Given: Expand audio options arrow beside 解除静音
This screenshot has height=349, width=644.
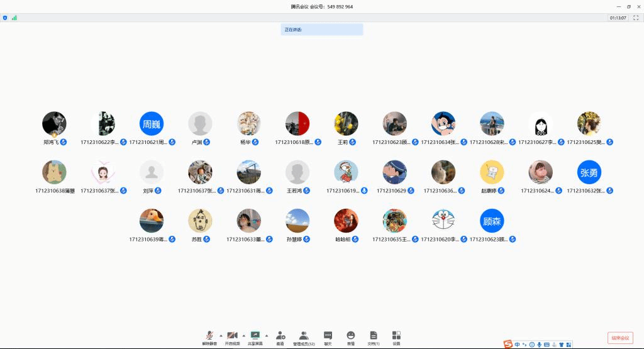Looking at the screenshot, I should 221,335.
